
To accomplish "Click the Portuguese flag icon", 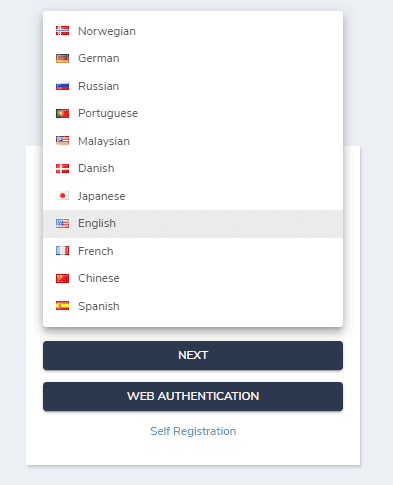I will (x=62, y=113).
